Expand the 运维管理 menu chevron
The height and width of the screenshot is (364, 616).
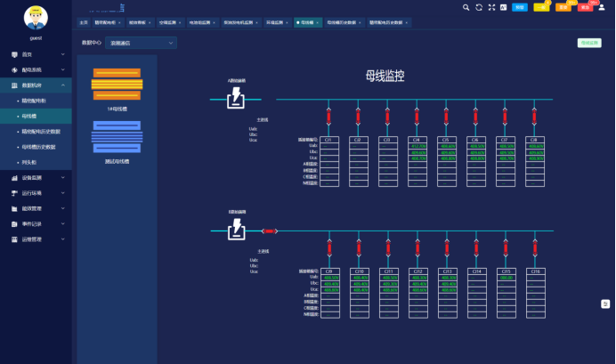63,239
